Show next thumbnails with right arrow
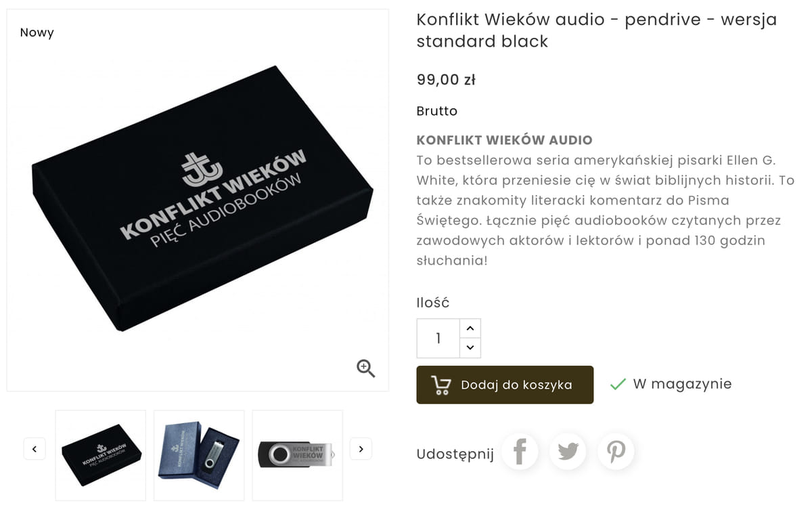Viewport: 812px width, 518px height. tap(361, 448)
